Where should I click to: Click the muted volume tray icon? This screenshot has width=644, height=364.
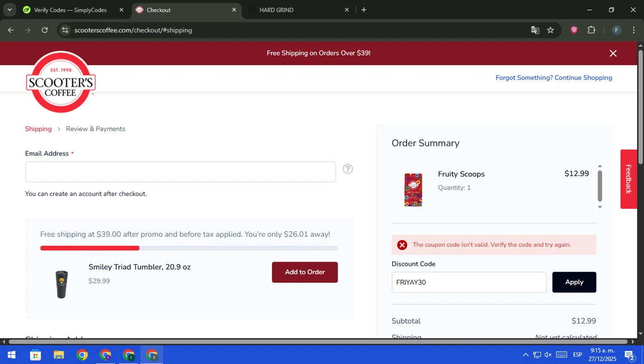coord(548,355)
